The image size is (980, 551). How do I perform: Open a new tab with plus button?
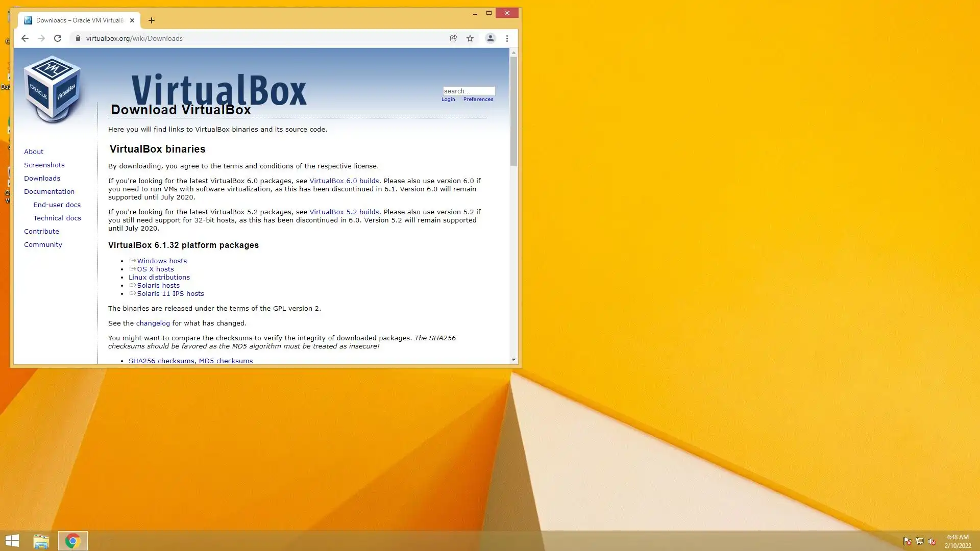pyautogui.click(x=151, y=20)
